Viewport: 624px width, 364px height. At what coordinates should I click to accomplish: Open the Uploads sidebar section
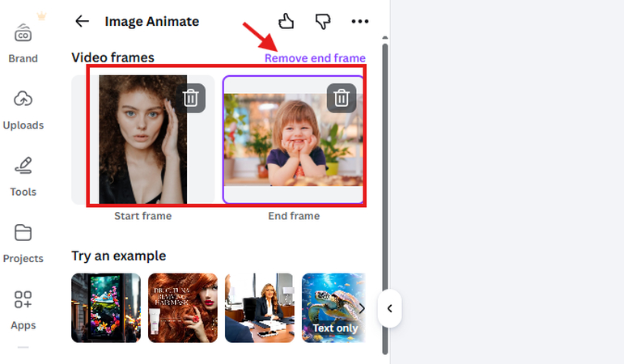pos(23,110)
